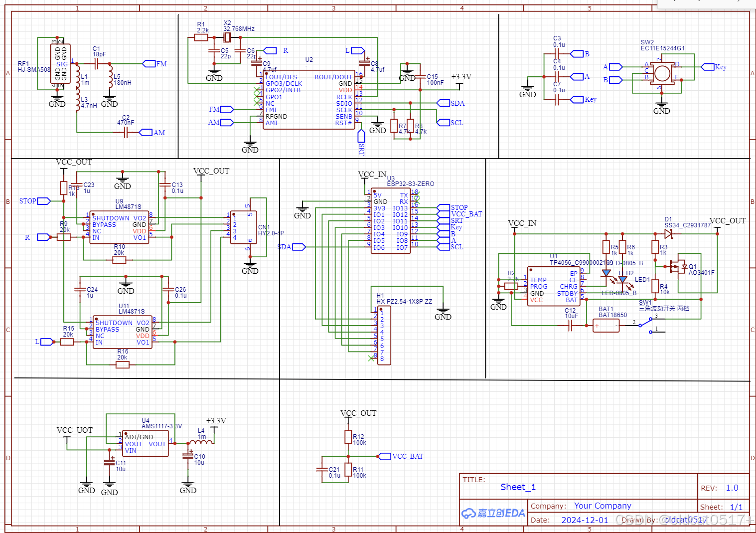The height and width of the screenshot is (533, 756).
Task: Select resistor R3 1k below D1
Action: [655, 247]
